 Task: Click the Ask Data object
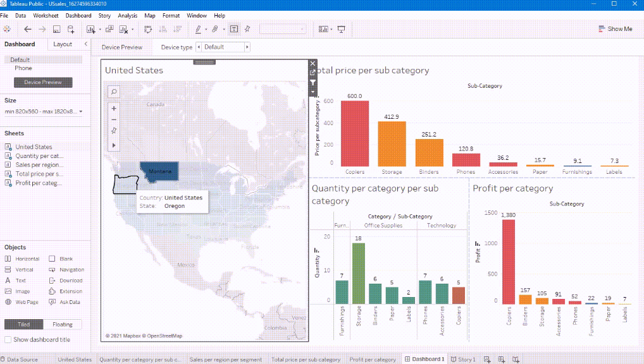tap(65, 302)
